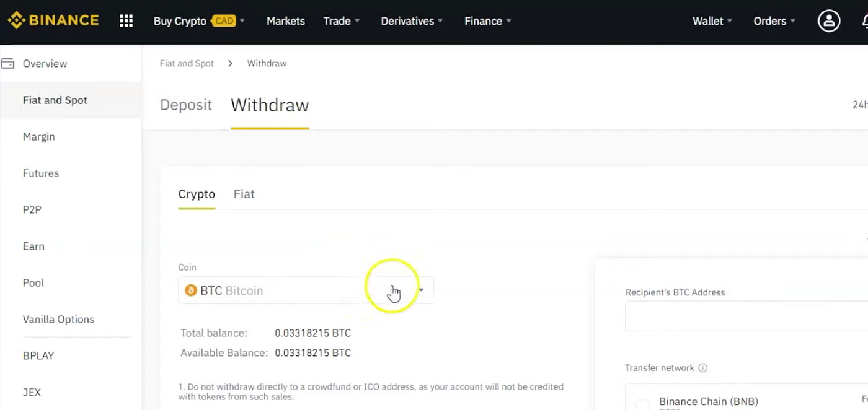Click the notification bell

click(x=866, y=20)
